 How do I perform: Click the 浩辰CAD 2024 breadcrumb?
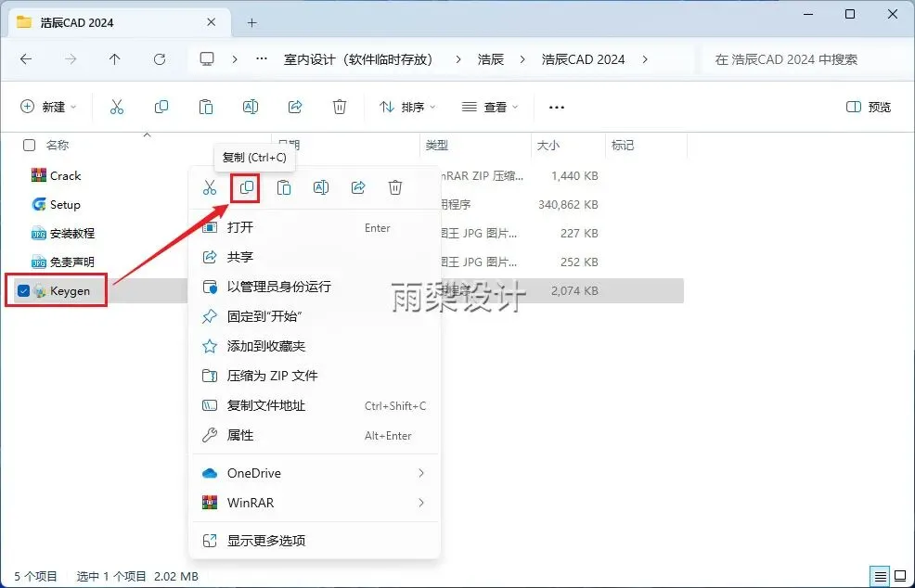pyautogui.click(x=583, y=59)
